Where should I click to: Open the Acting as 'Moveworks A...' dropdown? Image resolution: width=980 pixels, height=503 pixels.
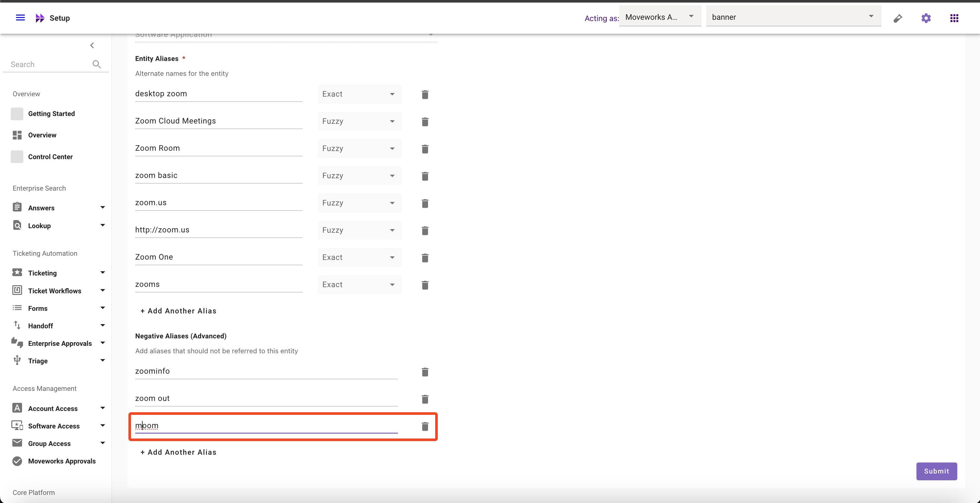click(x=660, y=17)
